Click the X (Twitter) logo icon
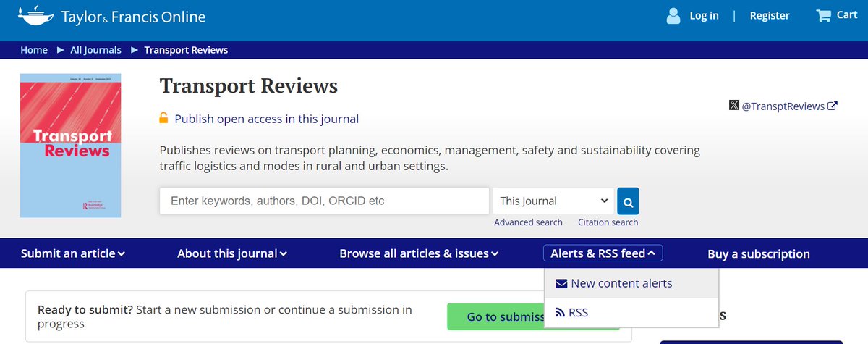This screenshot has width=868, height=344. pos(734,106)
